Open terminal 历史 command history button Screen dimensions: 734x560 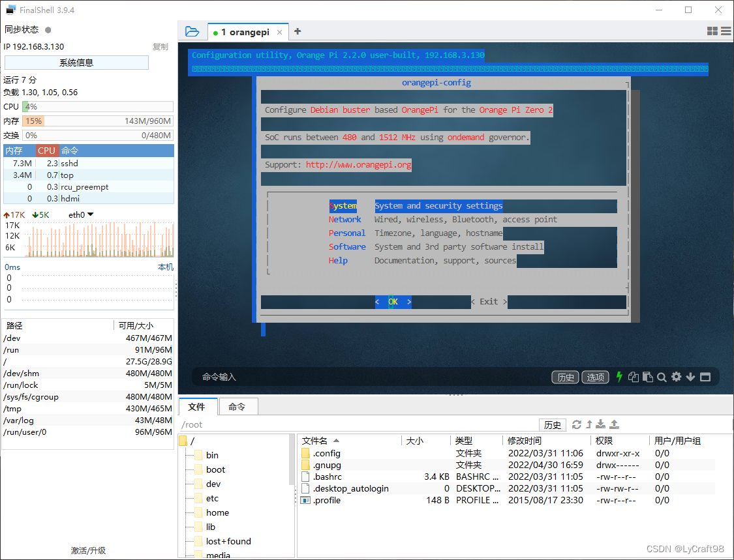[566, 377]
